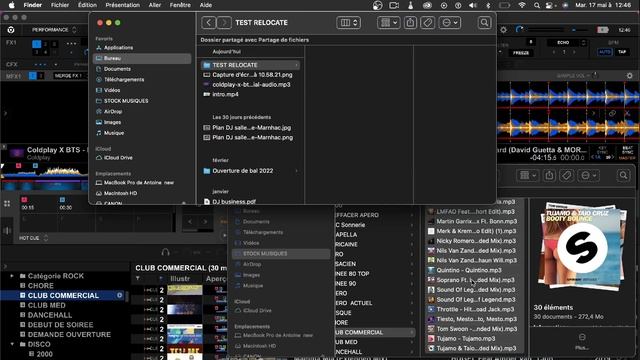Collapse DISCO folder in playlist tree
The width and height of the screenshot is (640, 360).
pos(12,344)
